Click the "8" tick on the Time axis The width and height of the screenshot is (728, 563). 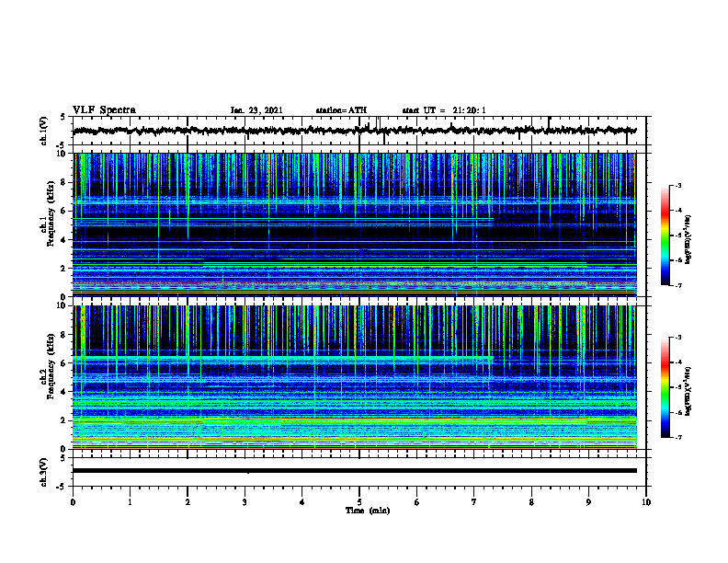pos(531,502)
